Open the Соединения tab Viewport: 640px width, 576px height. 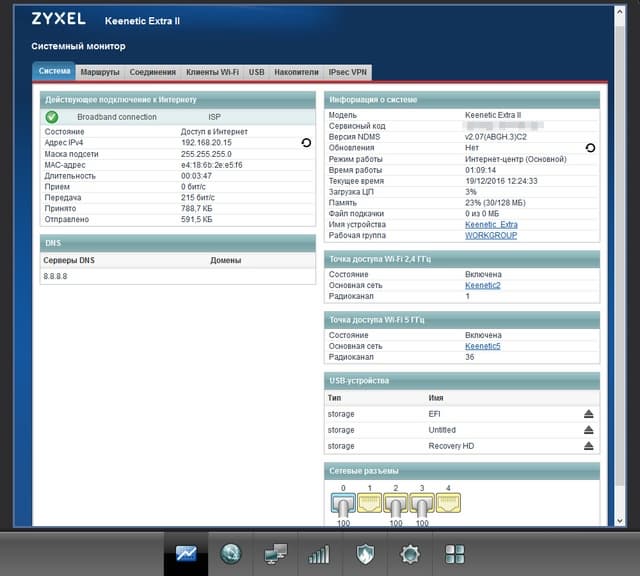153,72
